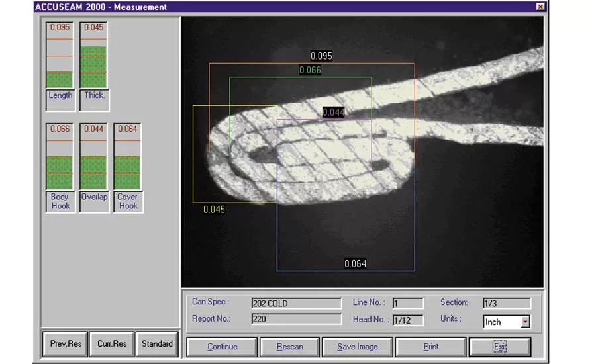Image resolution: width=596 pixels, height=364 pixels.
Task: Click the Line No. input field
Action: (407, 303)
